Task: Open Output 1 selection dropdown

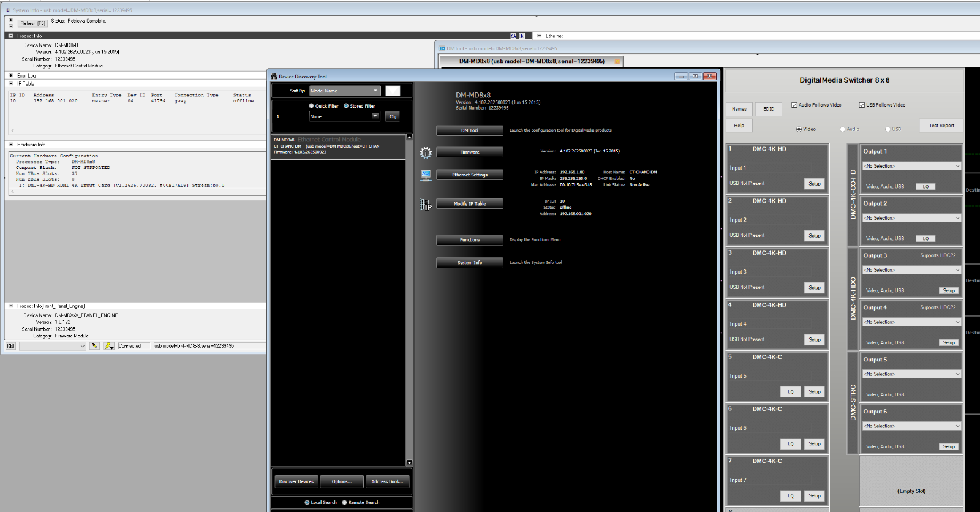Action: (x=912, y=166)
